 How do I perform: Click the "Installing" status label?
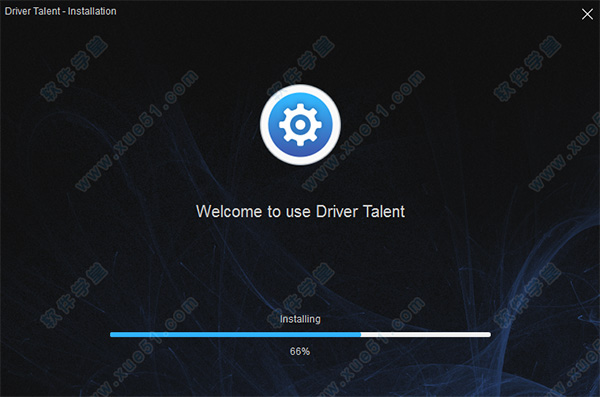(300, 319)
